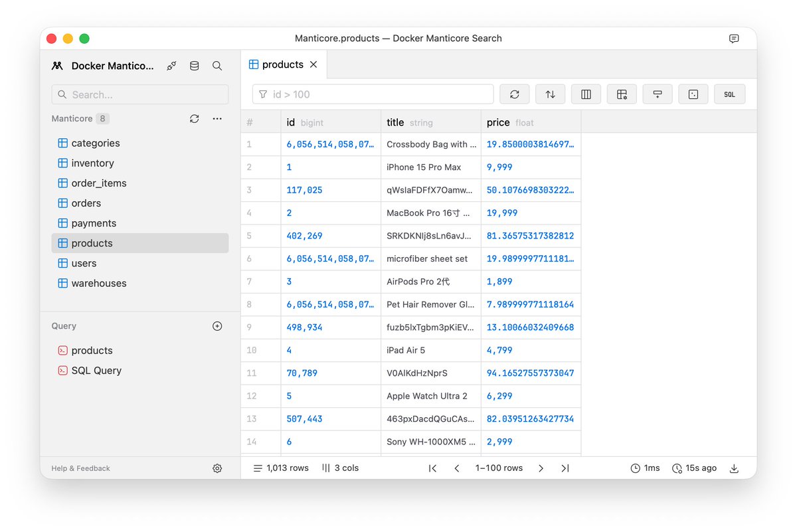Close the products tab
The height and width of the screenshot is (532, 797).
313,64
